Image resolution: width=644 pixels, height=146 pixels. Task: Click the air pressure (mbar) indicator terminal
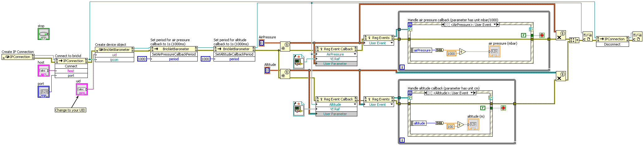[x=494, y=51]
